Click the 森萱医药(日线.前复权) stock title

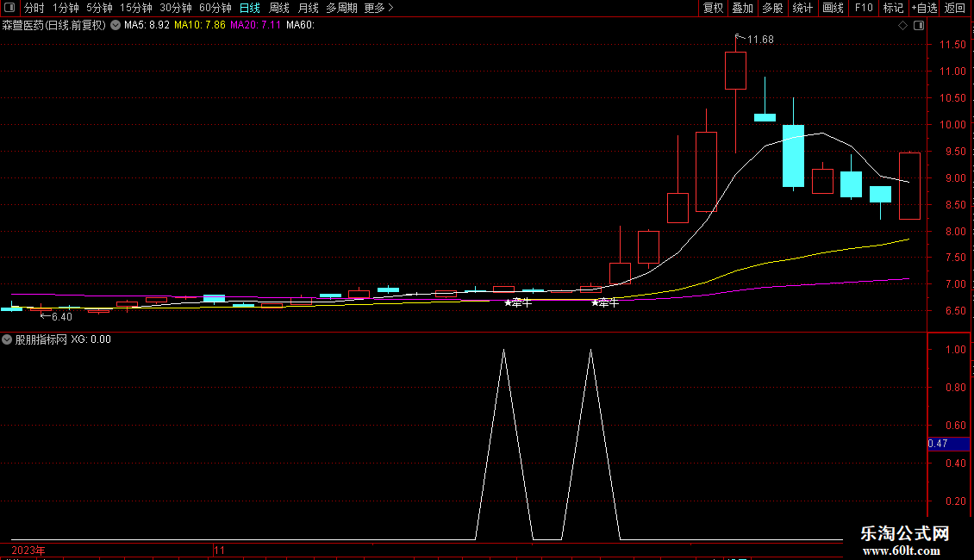click(54, 25)
